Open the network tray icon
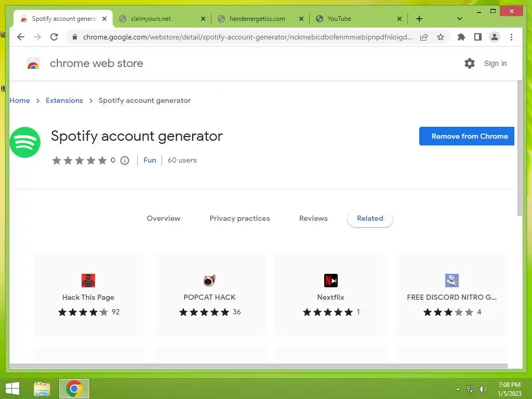 click(x=471, y=389)
